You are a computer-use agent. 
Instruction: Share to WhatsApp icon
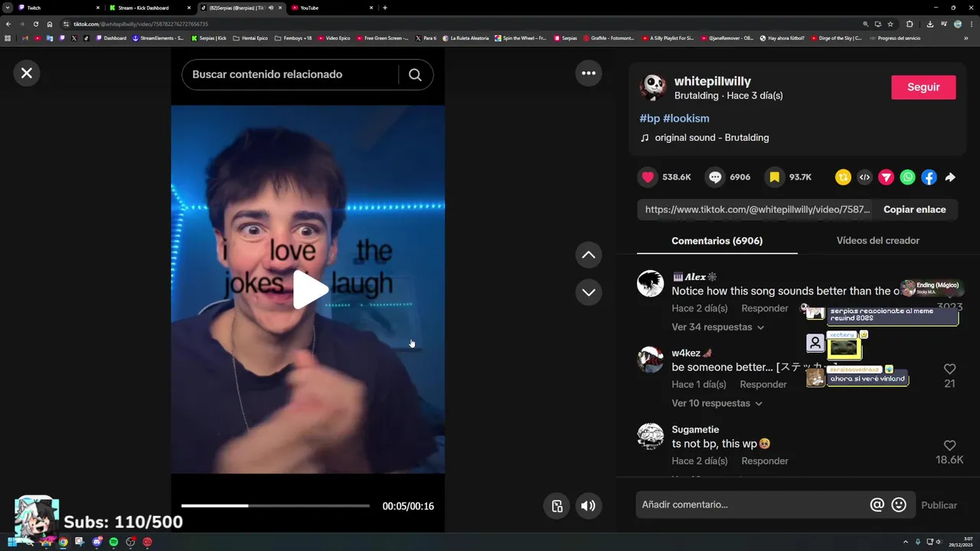[x=907, y=177]
